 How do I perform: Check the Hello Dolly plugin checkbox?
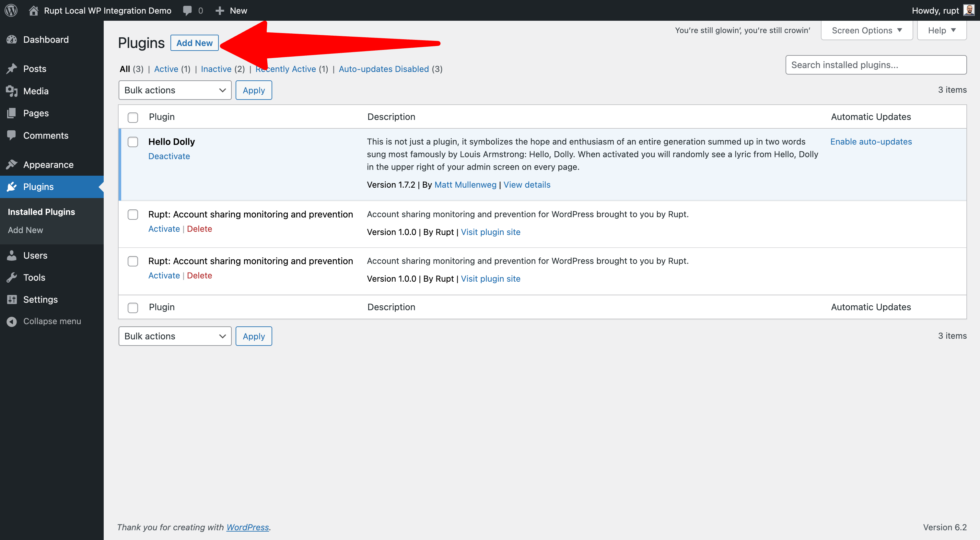133,142
